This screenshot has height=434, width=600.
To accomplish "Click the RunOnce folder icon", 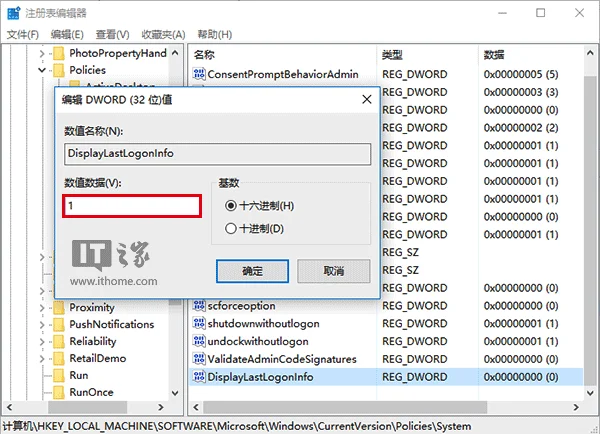I will 59,392.
